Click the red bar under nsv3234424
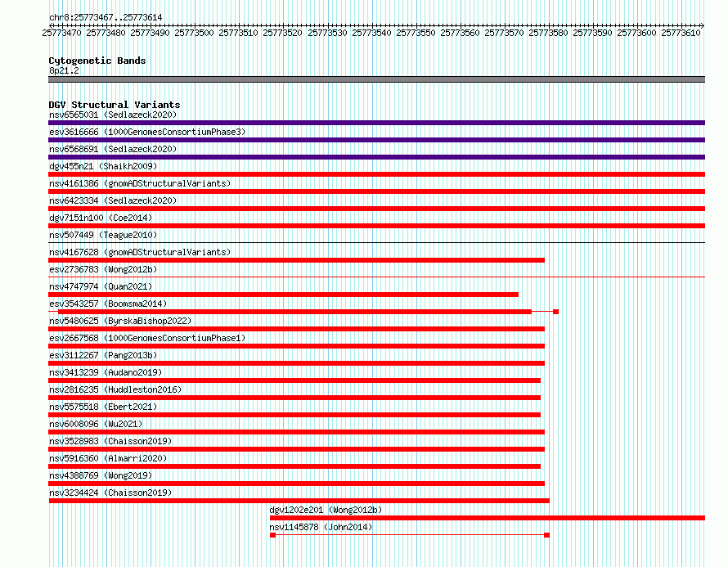The image size is (728, 567). coord(299,501)
